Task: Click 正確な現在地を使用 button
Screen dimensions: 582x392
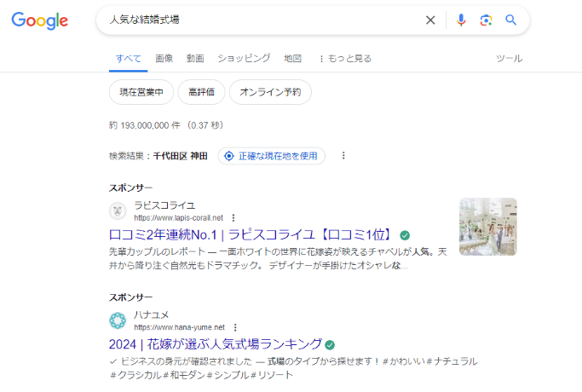Action: click(272, 156)
